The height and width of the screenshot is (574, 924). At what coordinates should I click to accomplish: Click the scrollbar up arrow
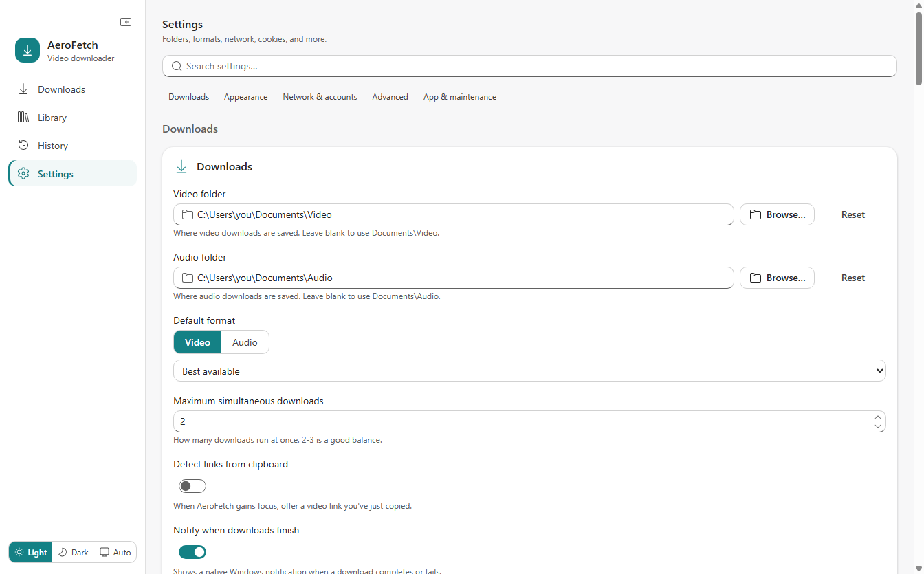(x=918, y=5)
